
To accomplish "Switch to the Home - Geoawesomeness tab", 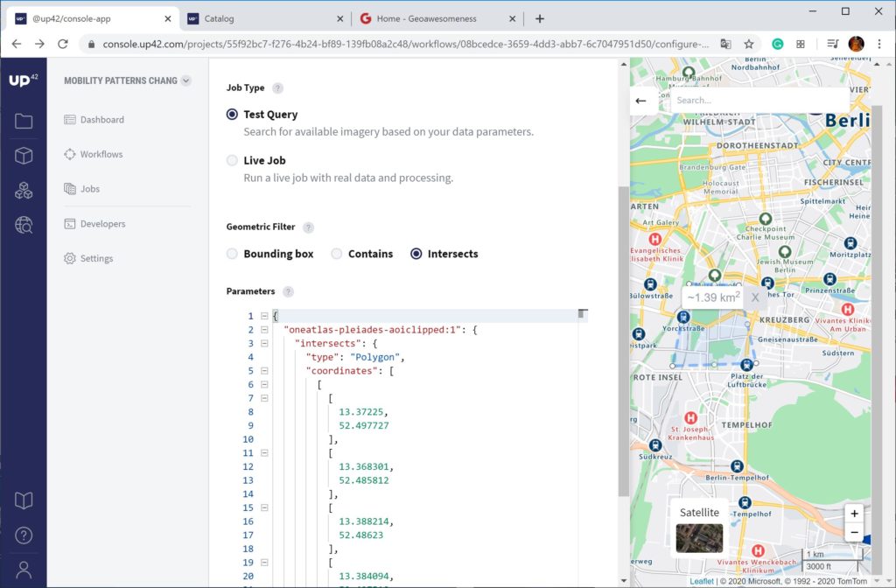I will [437, 19].
